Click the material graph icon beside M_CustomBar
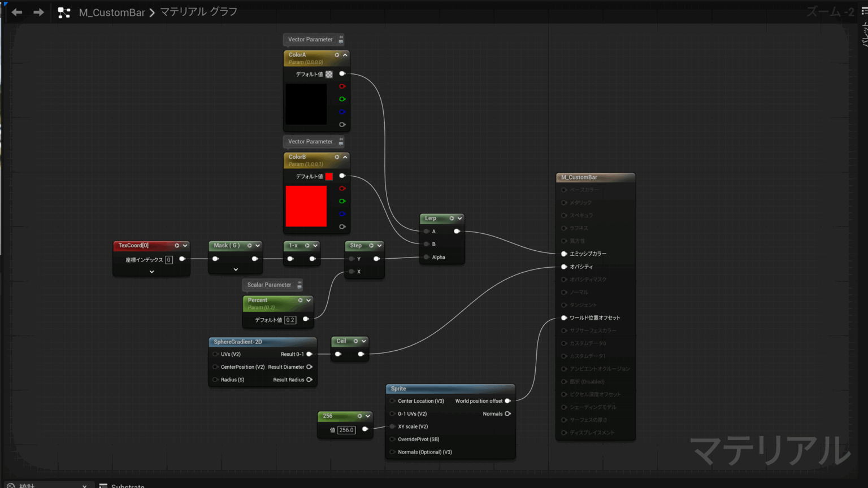The width and height of the screenshot is (868, 488). [64, 12]
